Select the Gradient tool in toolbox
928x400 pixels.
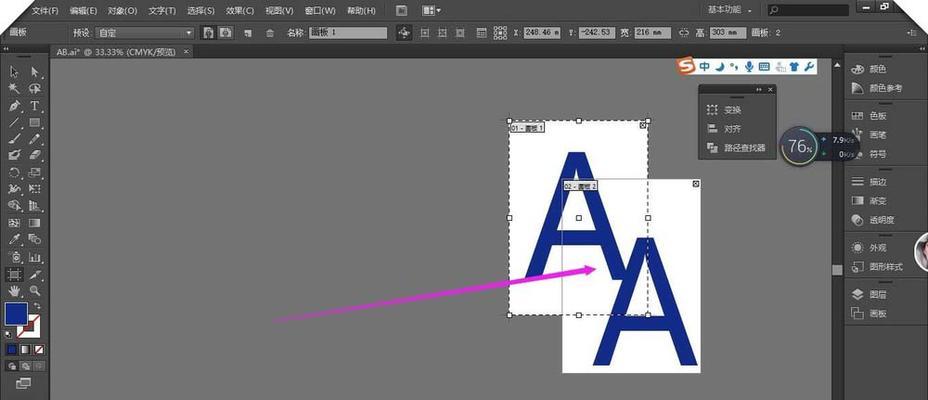35,223
